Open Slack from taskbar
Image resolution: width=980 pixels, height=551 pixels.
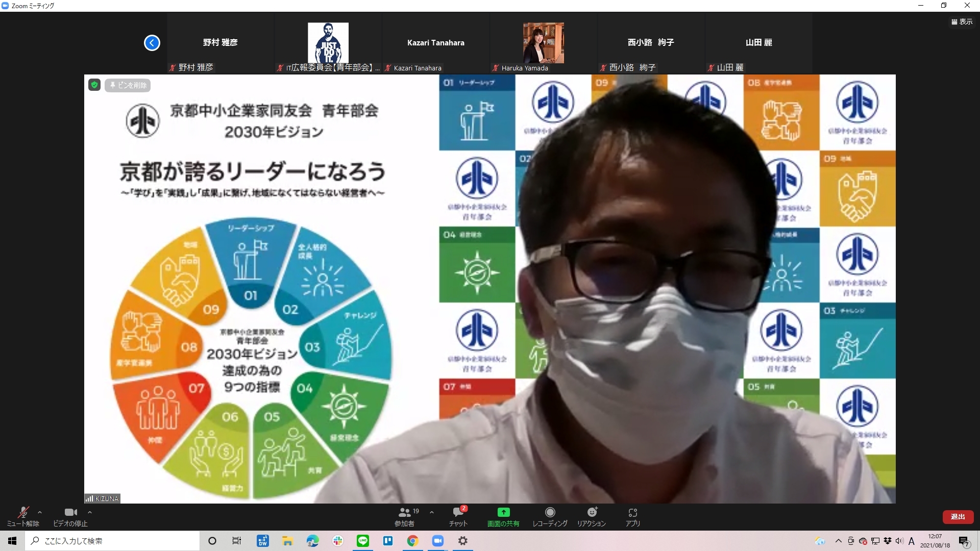(337, 541)
